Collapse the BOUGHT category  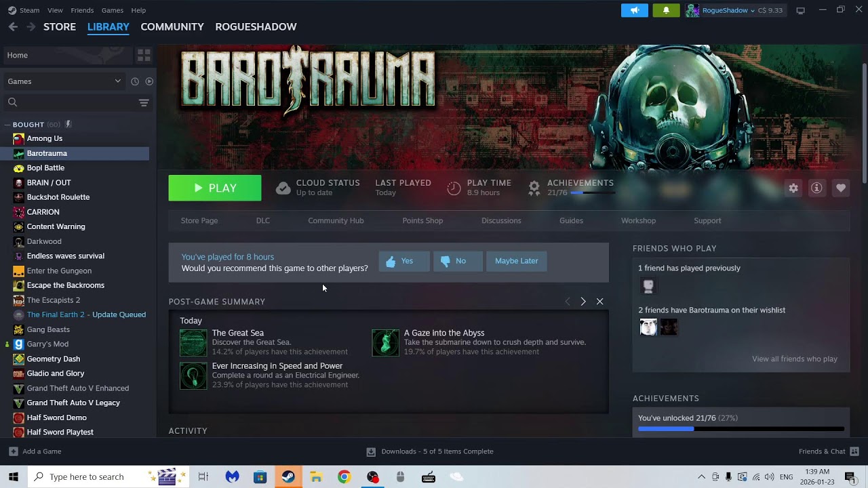click(7, 125)
